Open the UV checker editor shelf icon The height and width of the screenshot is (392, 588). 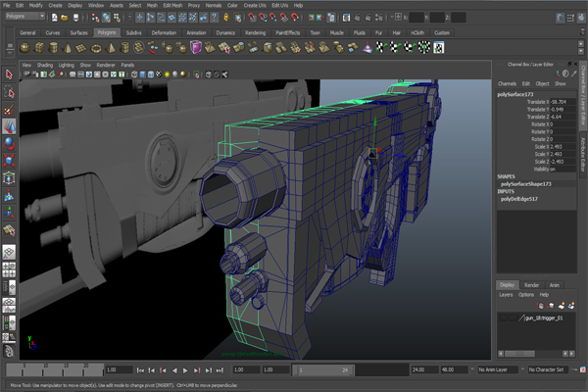439,48
